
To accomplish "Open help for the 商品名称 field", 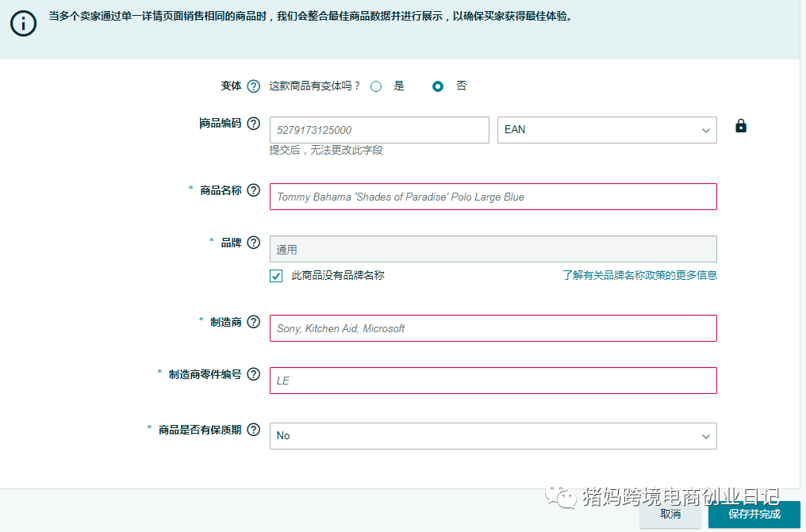I will [x=253, y=190].
